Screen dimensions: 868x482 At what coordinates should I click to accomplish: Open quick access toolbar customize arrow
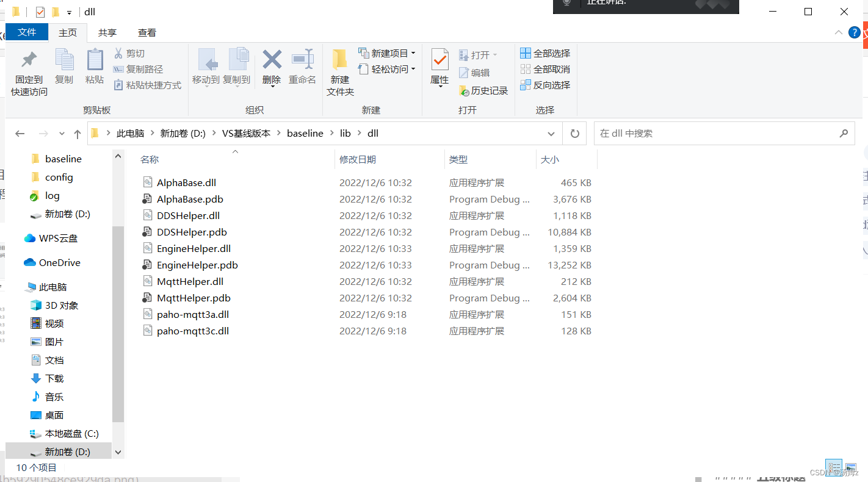(69, 12)
